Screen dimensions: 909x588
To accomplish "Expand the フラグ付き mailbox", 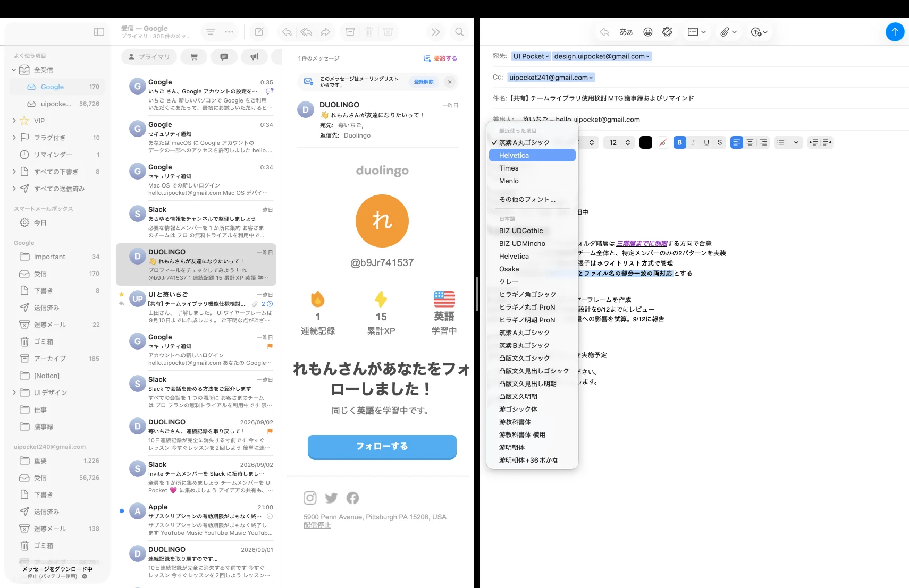I will click(x=14, y=138).
